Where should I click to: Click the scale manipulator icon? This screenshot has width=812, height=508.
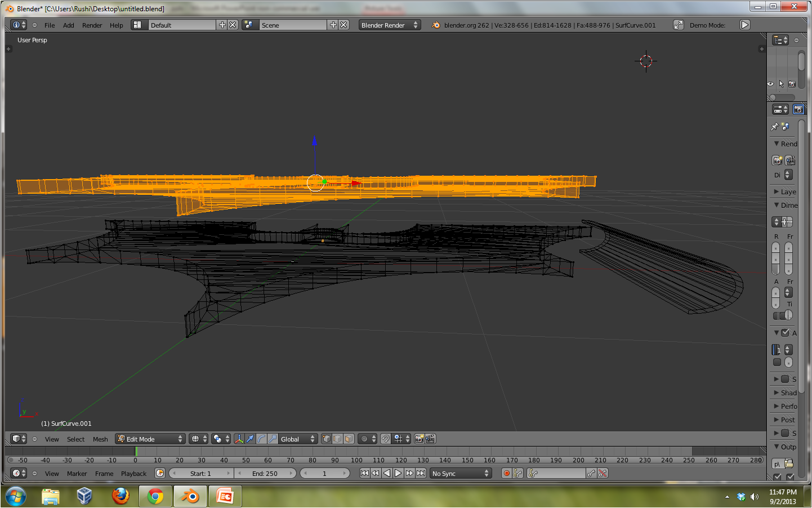[x=273, y=439]
